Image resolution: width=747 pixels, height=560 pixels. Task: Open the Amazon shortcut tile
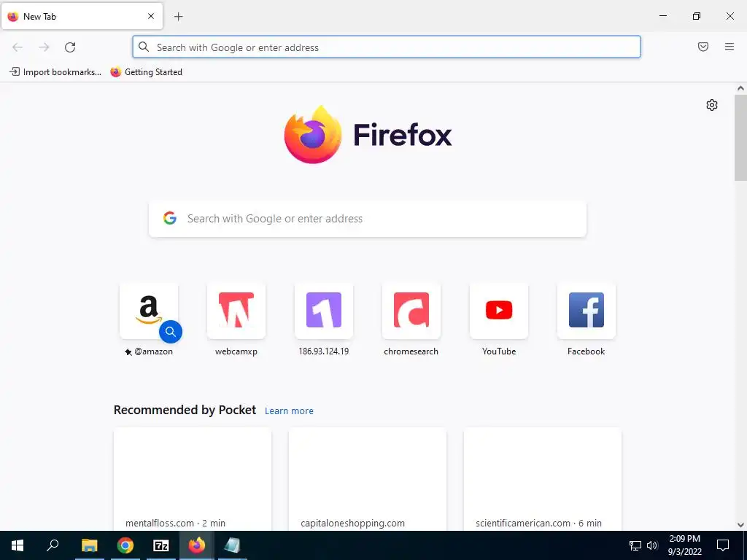[149, 311]
